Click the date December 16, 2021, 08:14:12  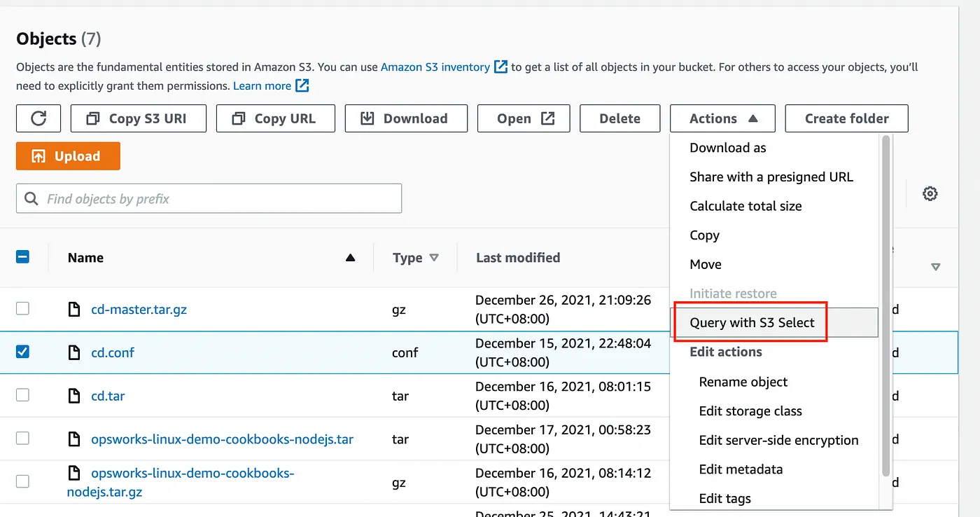pyautogui.click(x=563, y=474)
